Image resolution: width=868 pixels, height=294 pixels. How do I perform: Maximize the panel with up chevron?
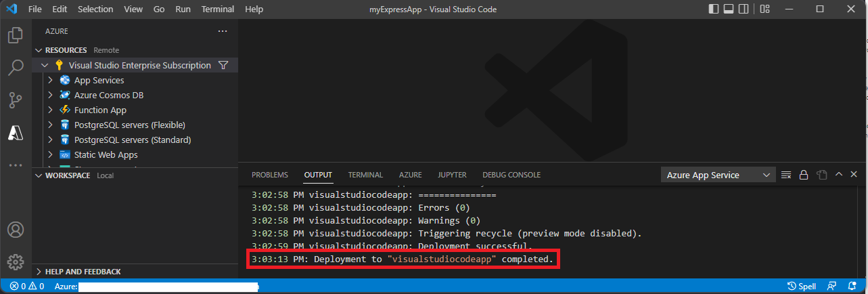pos(839,175)
